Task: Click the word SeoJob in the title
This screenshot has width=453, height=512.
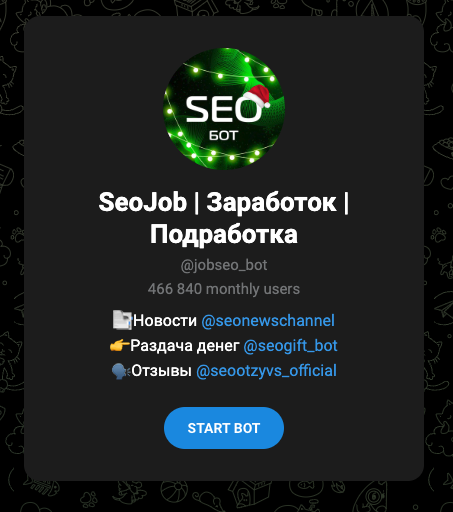Action: tap(143, 202)
